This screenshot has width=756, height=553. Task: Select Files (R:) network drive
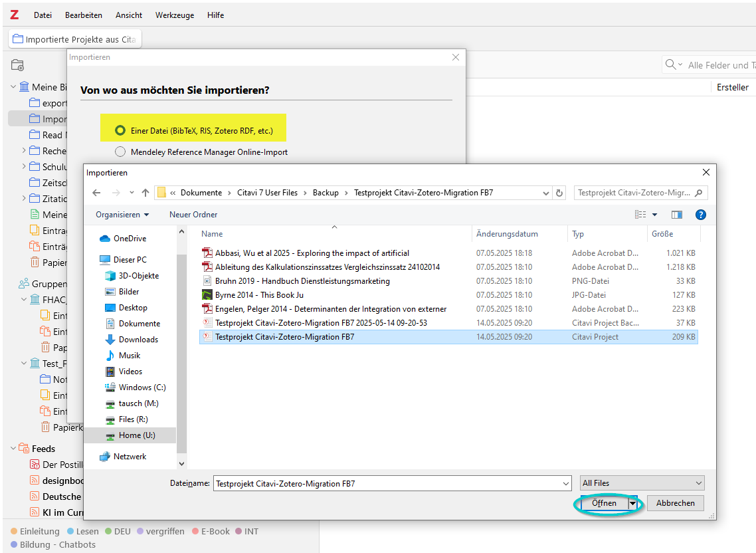[126, 419]
